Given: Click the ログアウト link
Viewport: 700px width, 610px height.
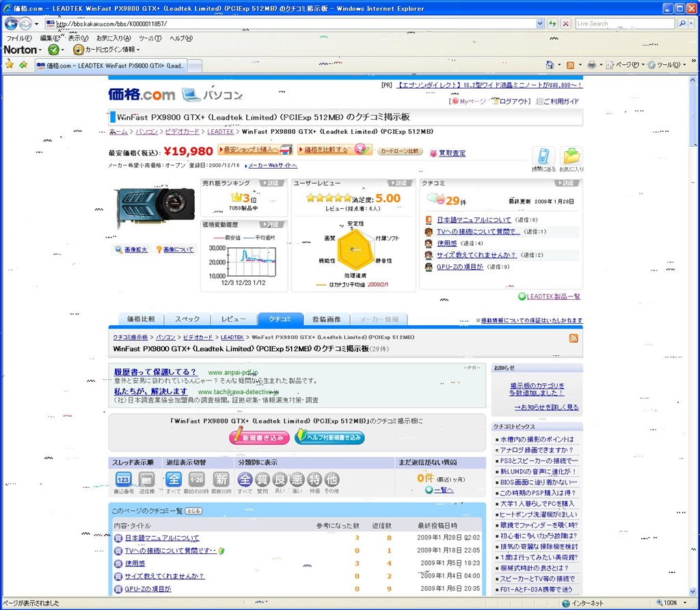Looking at the screenshot, I should click(515, 101).
